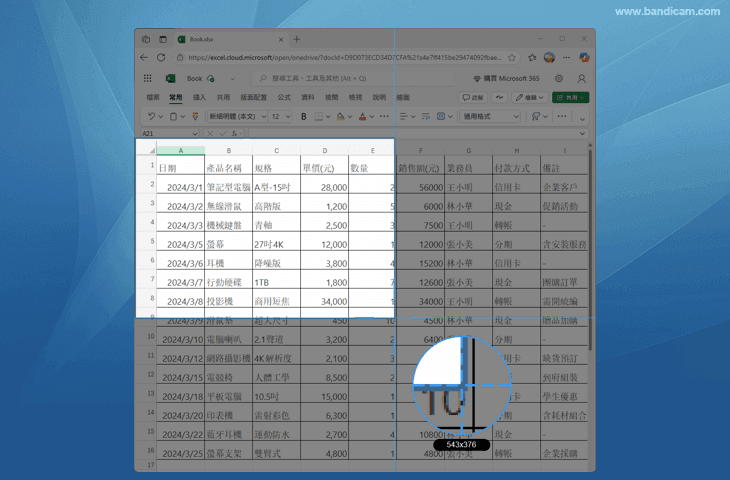Expand the font color dropdown arrow
730x480 pixels.
coord(372,117)
